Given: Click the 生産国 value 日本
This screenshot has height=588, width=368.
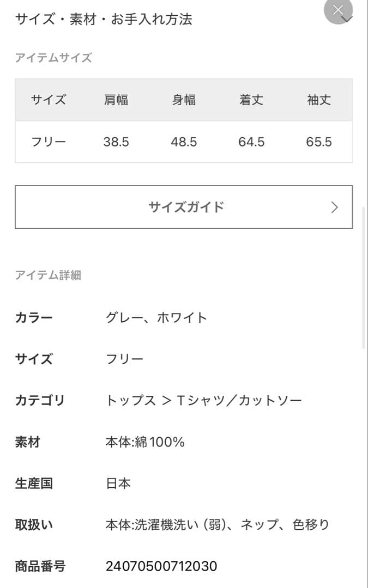Looking at the screenshot, I should (x=119, y=483).
